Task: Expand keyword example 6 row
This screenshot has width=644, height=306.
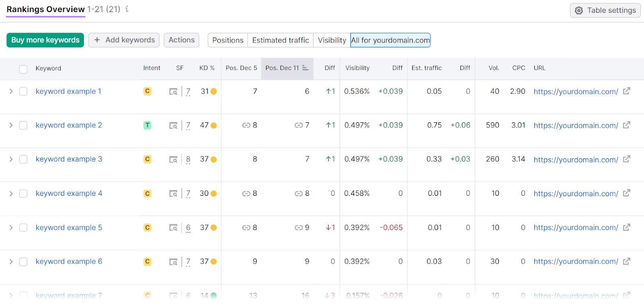Action: 11,262
